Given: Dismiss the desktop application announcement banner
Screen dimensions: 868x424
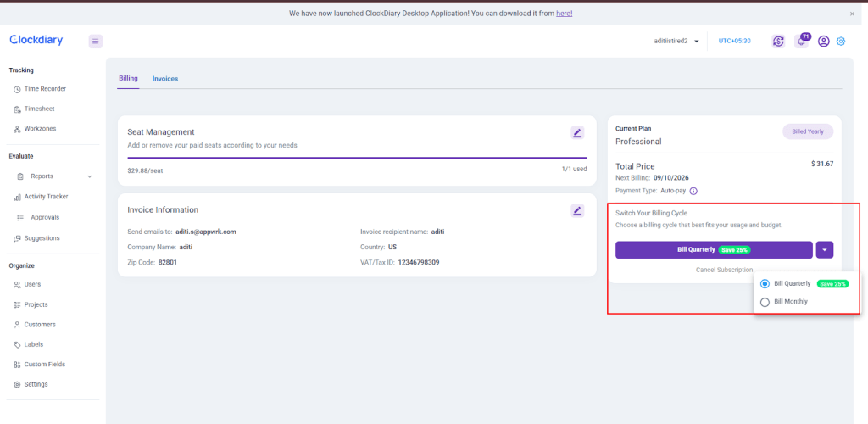Looking at the screenshot, I should pyautogui.click(x=852, y=14).
